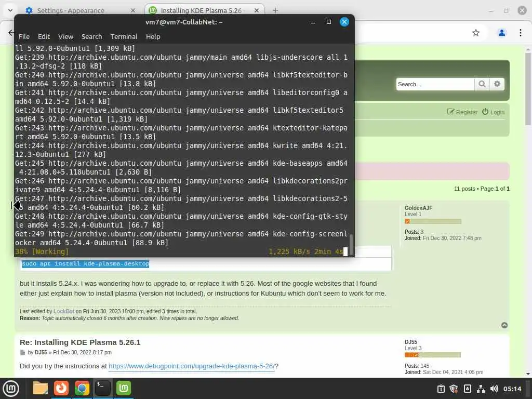
Task: Open the Login link
Action: (x=494, y=112)
